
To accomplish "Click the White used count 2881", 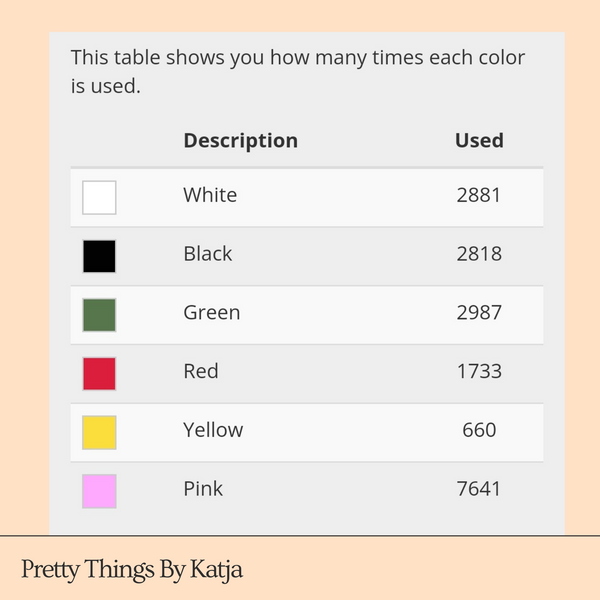I will tap(479, 195).
